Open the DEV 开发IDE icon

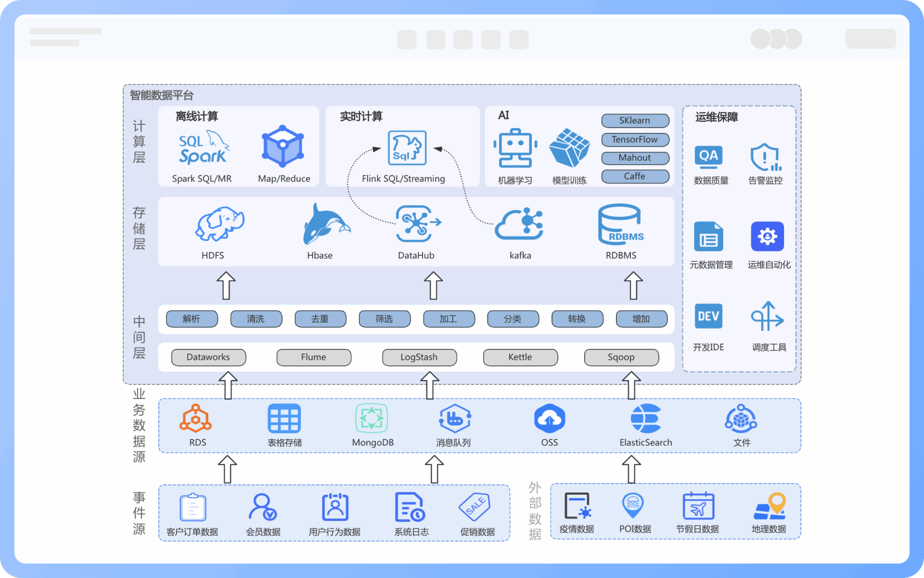point(708,316)
